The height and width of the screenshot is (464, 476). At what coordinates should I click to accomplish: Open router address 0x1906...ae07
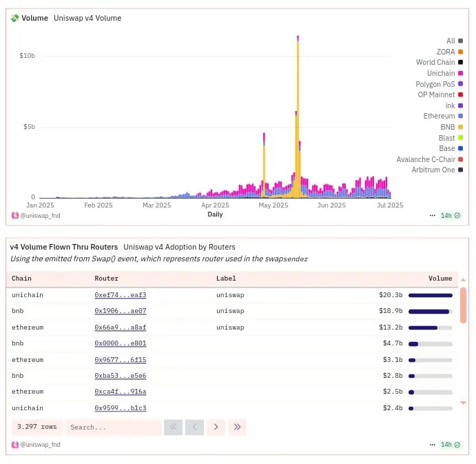(x=121, y=311)
